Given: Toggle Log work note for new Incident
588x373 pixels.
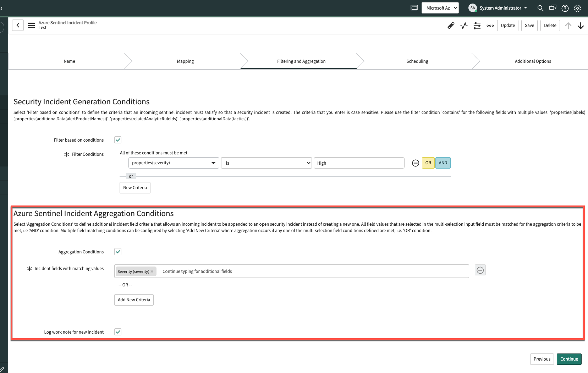Looking at the screenshot, I should coord(118,332).
